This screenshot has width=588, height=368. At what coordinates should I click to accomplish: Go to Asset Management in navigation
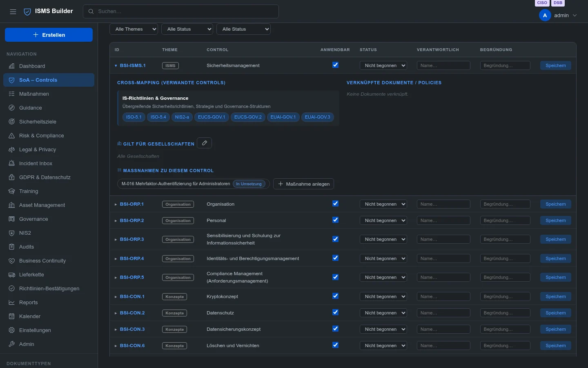49,205
